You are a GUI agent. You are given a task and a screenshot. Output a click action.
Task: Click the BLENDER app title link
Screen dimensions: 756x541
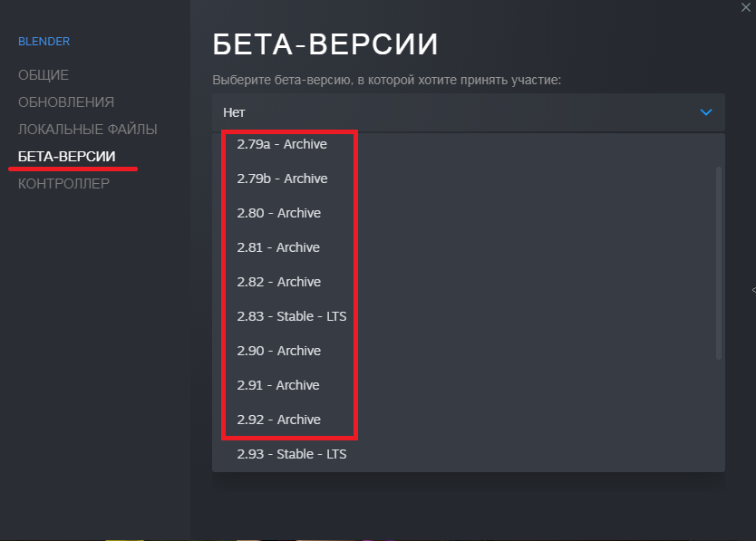click(x=44, y=41)
